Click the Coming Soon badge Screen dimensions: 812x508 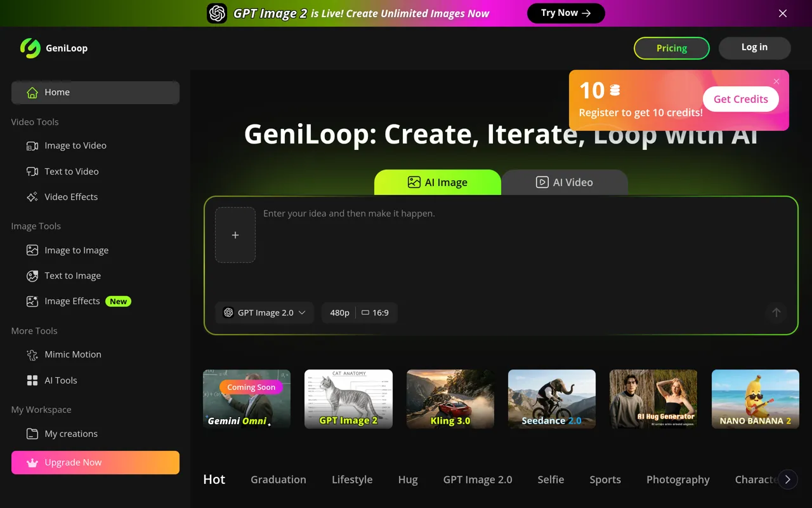[251, 387]
